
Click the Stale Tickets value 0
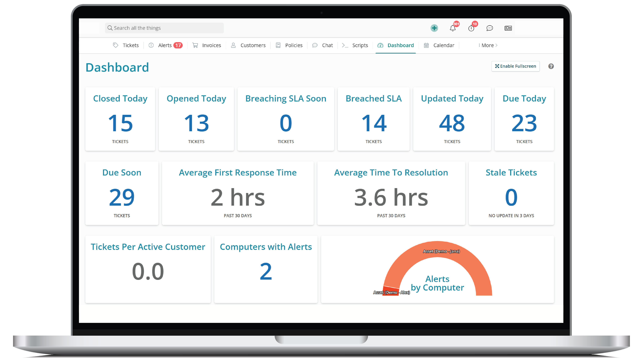coord(511,197)
